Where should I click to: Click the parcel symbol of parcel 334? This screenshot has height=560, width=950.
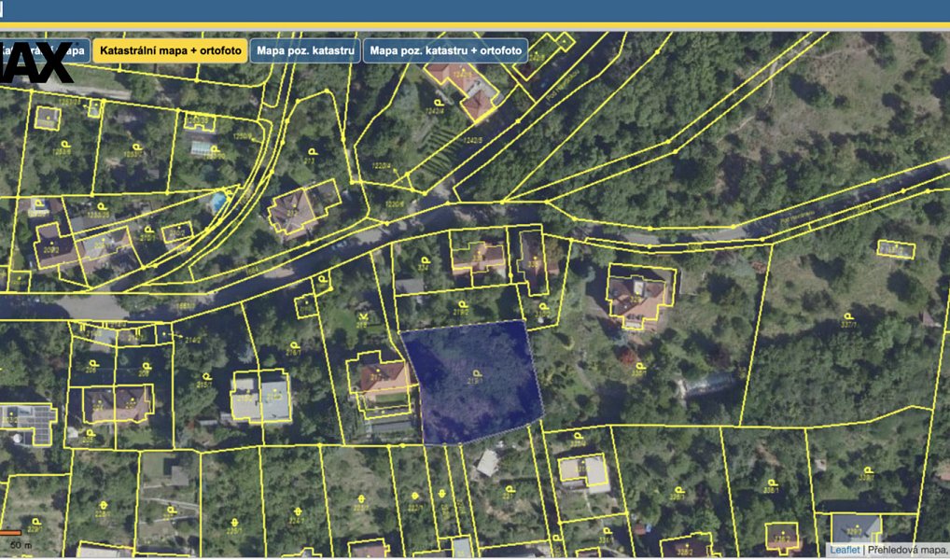click(424, 260)
